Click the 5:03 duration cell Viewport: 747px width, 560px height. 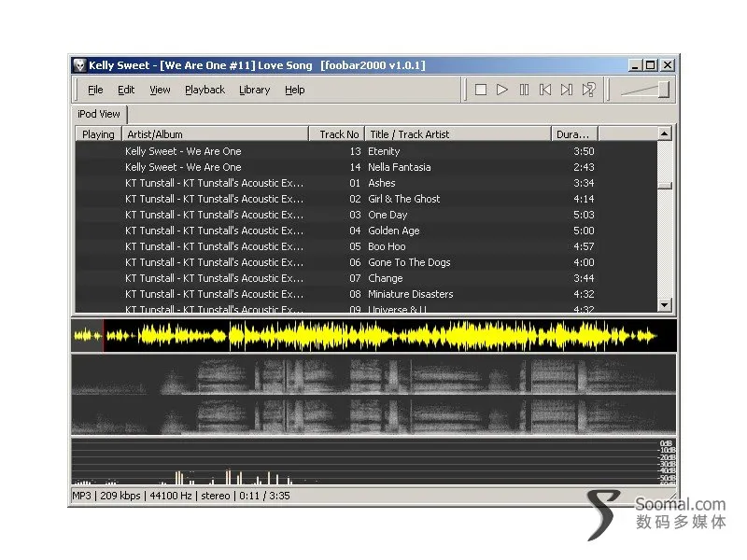click(584, 215)
